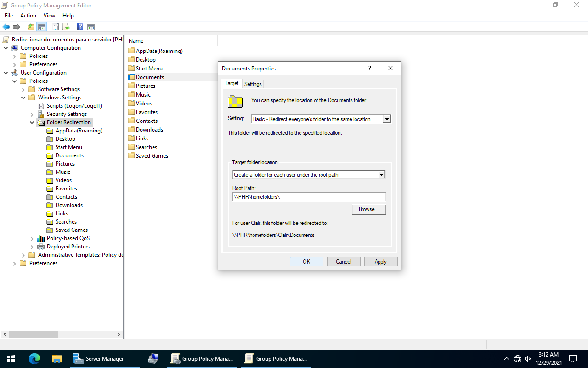Expand Administrative Templates in the tree
This screenshot has width=588, height=368.
pyautogui.click(x=23, y=255)
